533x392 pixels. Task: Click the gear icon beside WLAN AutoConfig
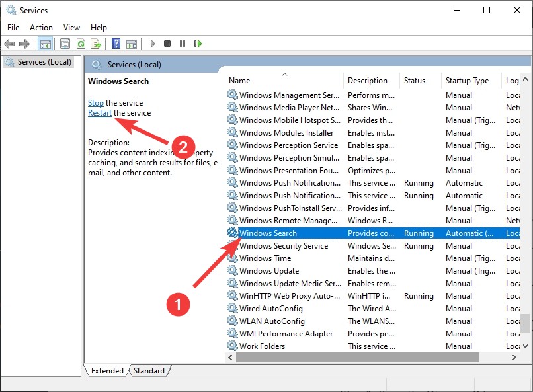233,321
